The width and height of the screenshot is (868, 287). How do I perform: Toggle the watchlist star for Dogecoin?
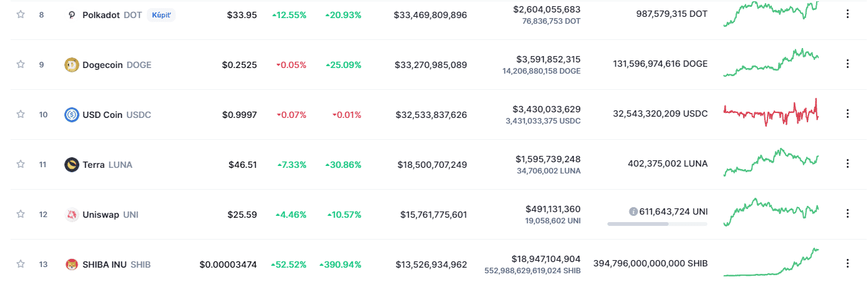point(21,64)
